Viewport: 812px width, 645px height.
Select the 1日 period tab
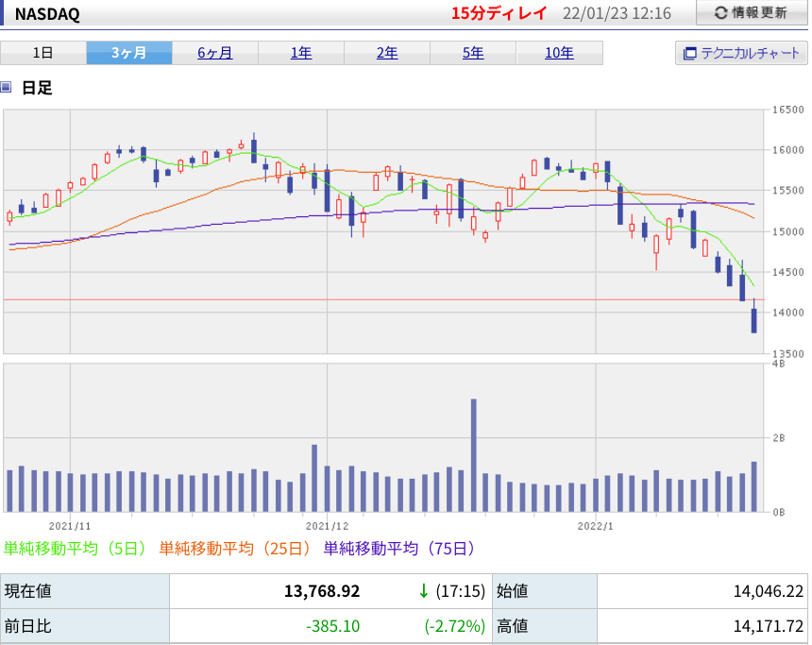point(43,53)
